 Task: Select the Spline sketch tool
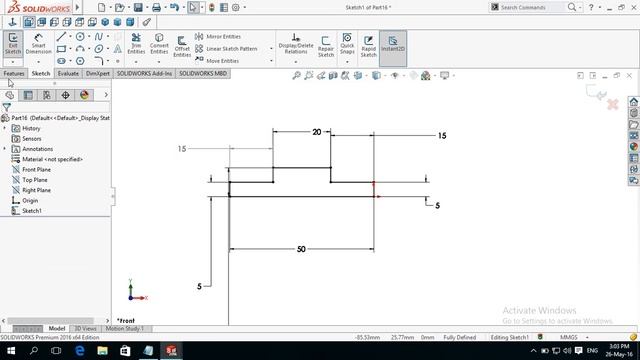(98, 37)
